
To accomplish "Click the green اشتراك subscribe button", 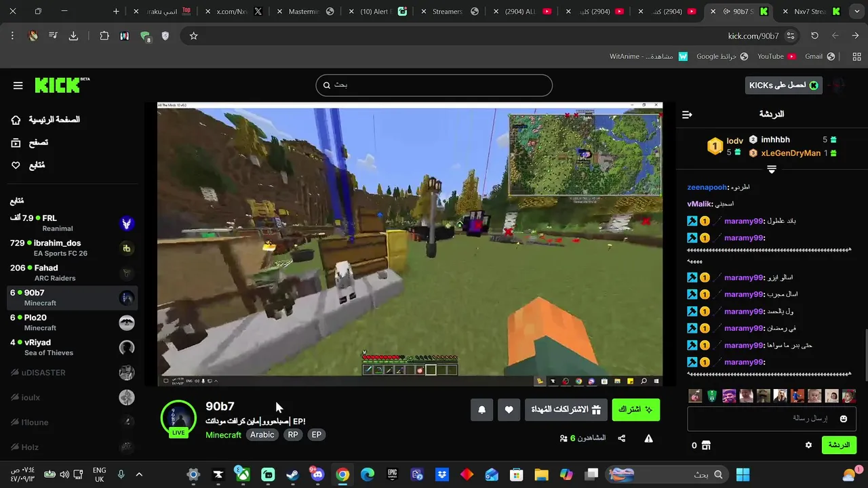I will (x=636, y=409).
